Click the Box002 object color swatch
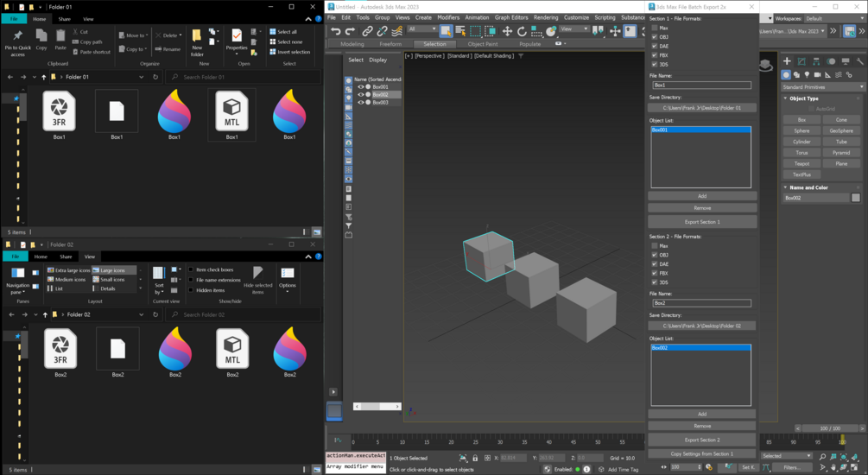The width and height of the screenshot is (868, 475). [856, 198]
